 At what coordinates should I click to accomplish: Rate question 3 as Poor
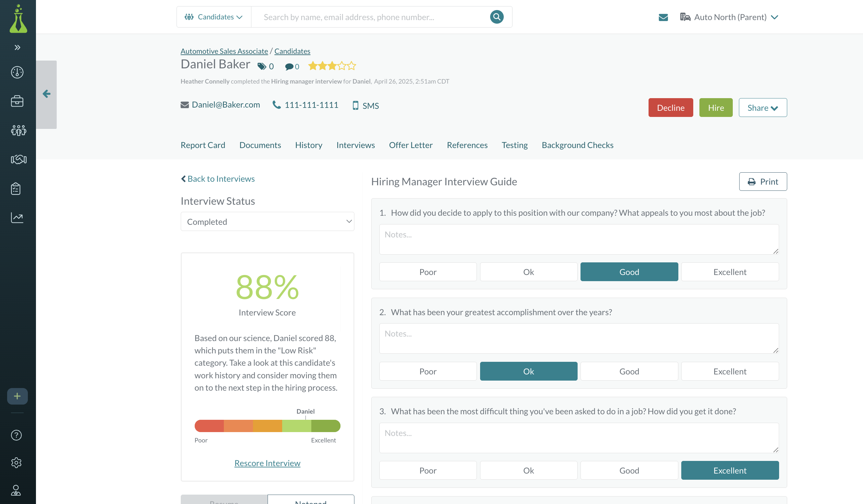(427, 470)
